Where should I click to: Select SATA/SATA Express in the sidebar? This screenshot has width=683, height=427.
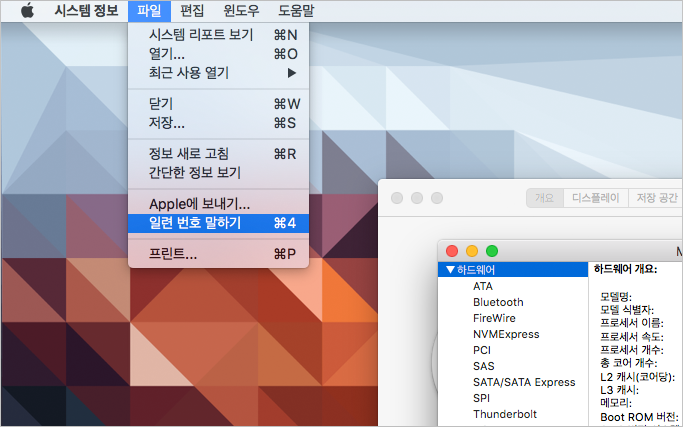click(x=524, y=382)
